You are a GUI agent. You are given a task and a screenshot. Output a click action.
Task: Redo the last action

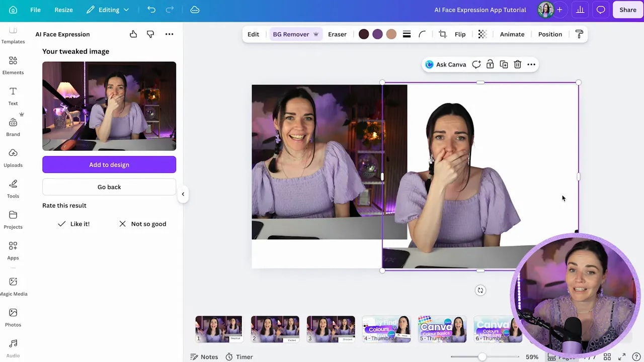[170, 10]
